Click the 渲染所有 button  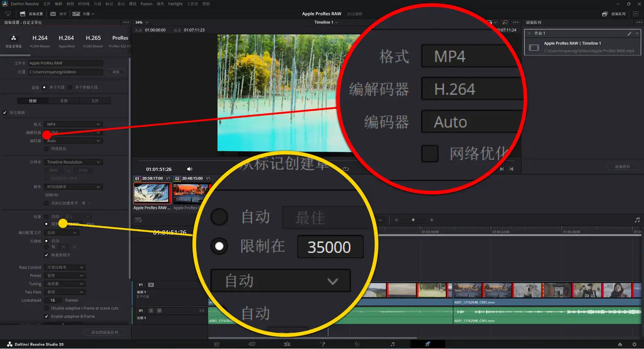point(623,166)
